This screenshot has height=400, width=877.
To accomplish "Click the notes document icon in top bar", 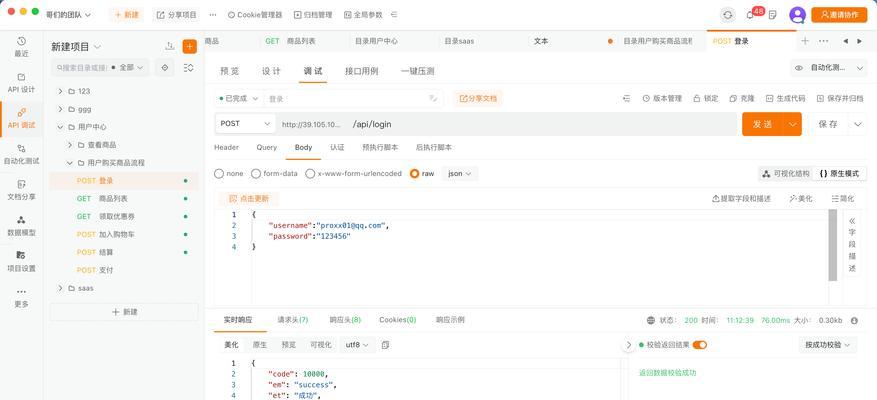I will pyautogui.click(x=772, y=15).
